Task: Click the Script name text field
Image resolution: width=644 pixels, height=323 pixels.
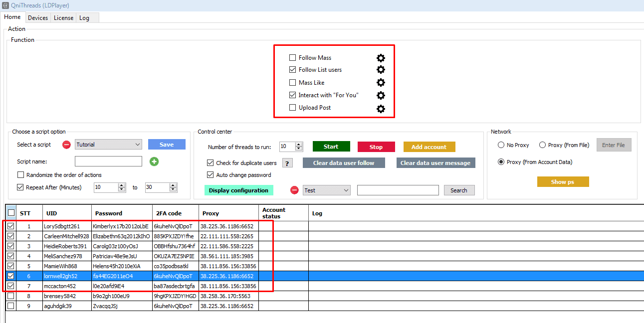Action: click(x=108, y=161)
